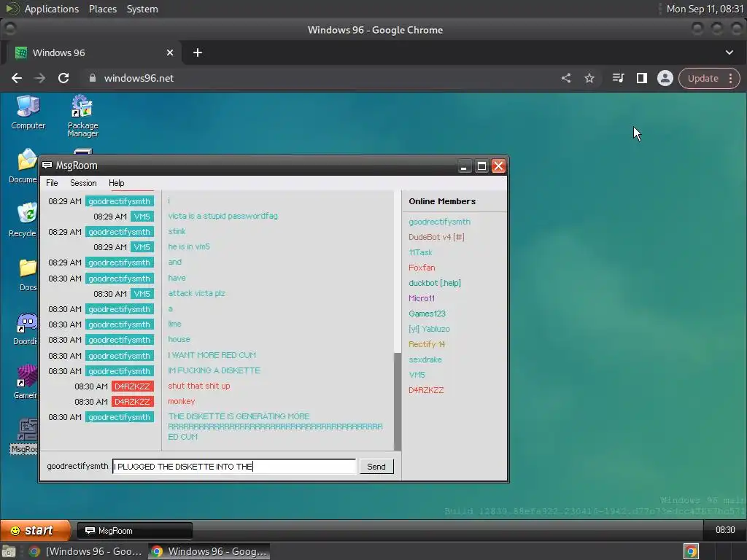This screenshot has width=747, height=560.
Task: Switch to the '[Windows 96 - Goo...' panel window
Action: point(86,551)
